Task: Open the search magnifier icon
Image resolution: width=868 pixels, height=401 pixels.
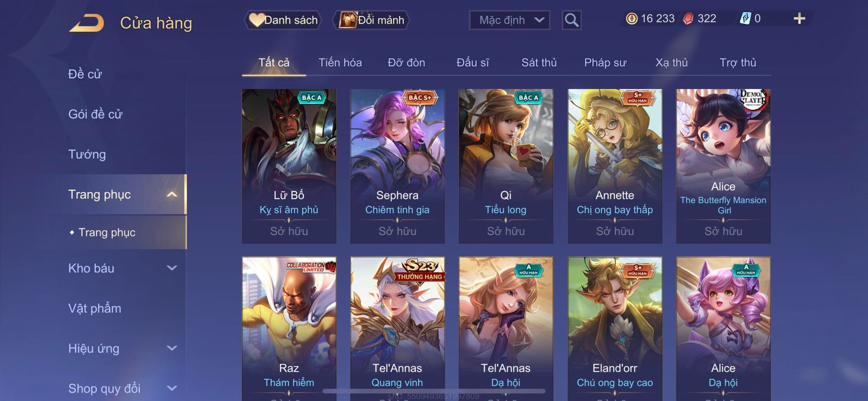Action: point(571,20)
